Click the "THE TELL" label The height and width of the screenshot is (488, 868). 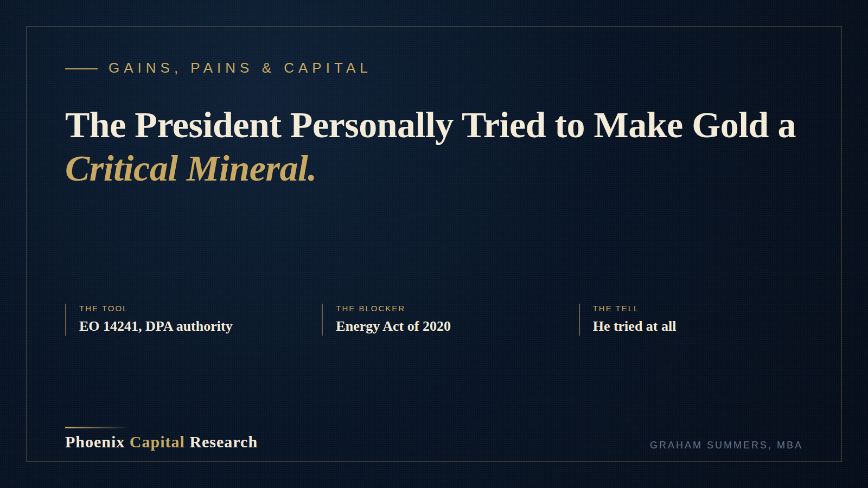click(x=615, y=309)
